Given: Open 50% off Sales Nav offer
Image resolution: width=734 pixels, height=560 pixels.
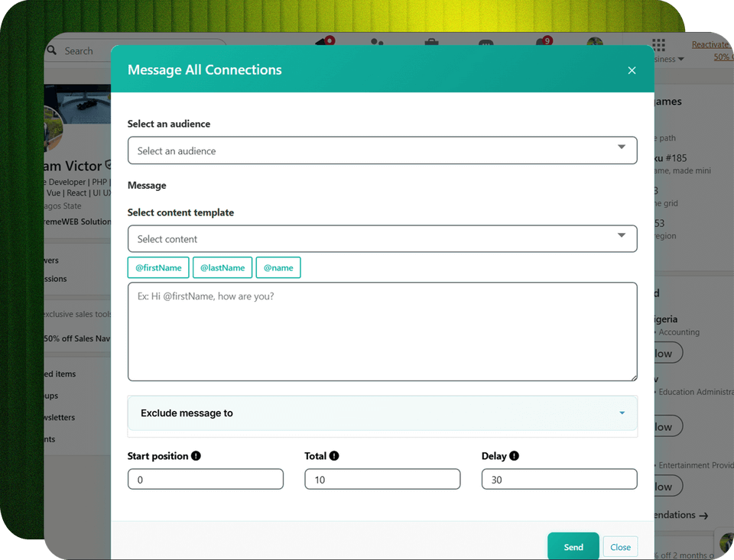Looking at the screenshot, I should pos(77,338).
